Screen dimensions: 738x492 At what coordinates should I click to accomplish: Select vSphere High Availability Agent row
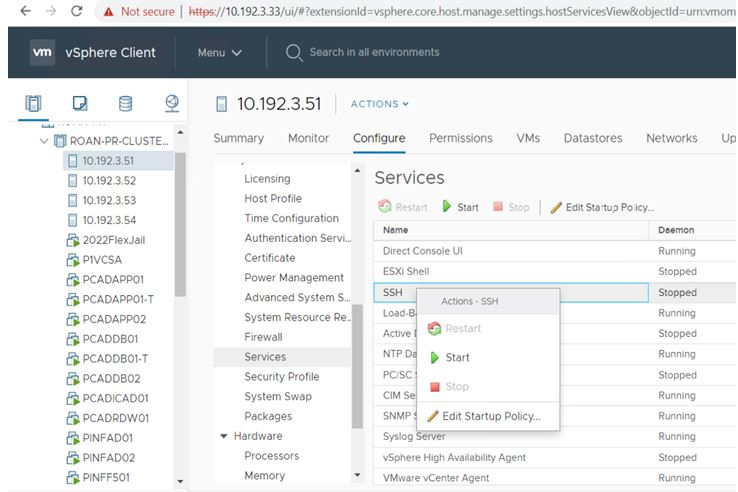[554, 458]
